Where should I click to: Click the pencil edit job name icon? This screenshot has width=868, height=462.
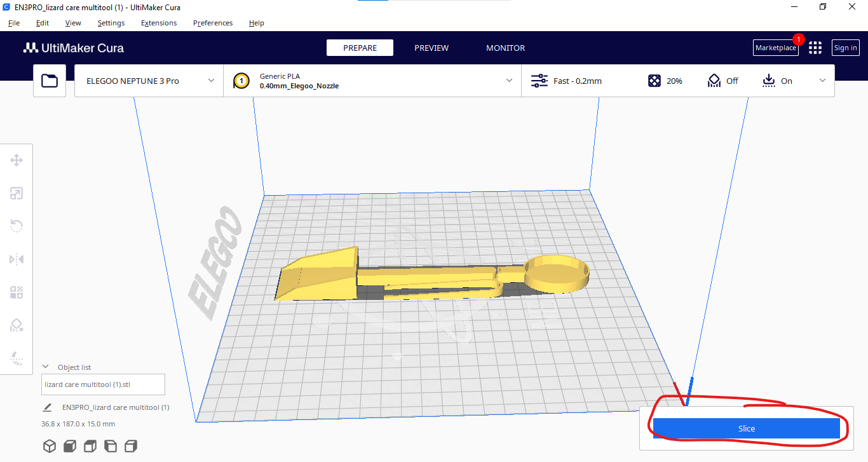(x=47, y=407)
